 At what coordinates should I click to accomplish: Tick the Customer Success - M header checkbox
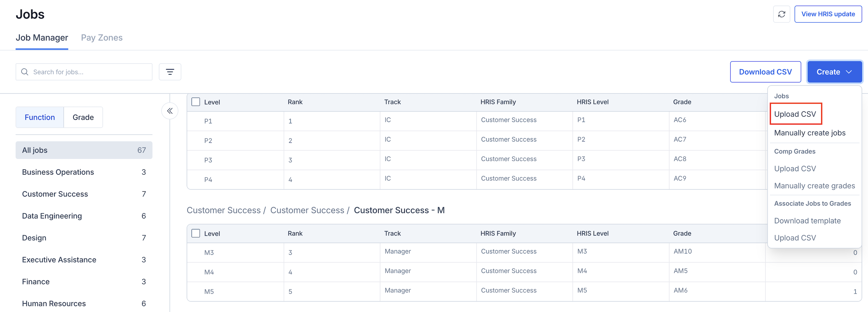click(195, 233)
